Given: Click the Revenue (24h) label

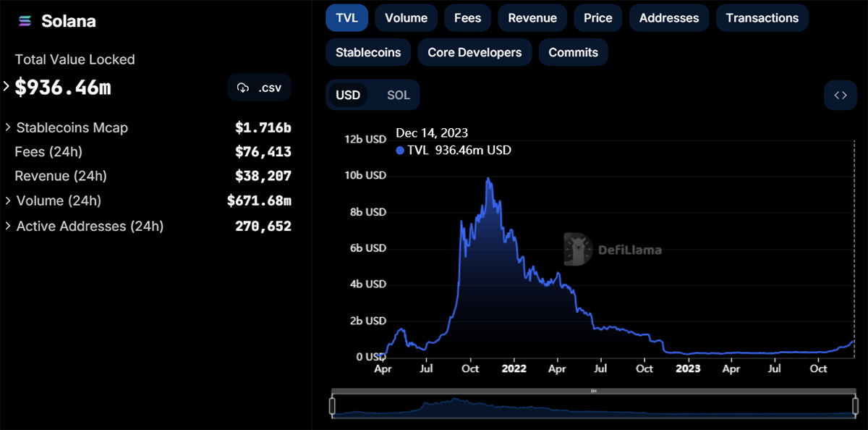Looking at the screenshot, I should [61, 176].
